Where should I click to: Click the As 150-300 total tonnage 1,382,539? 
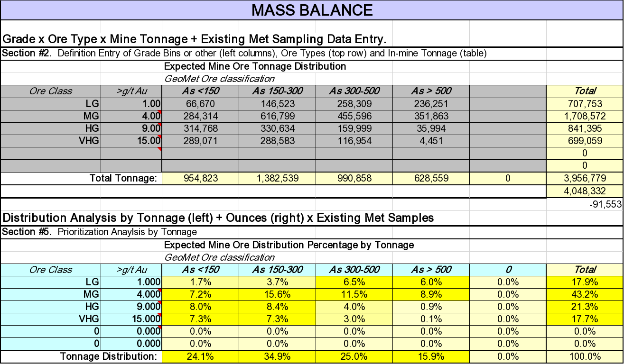pos(277,179)
